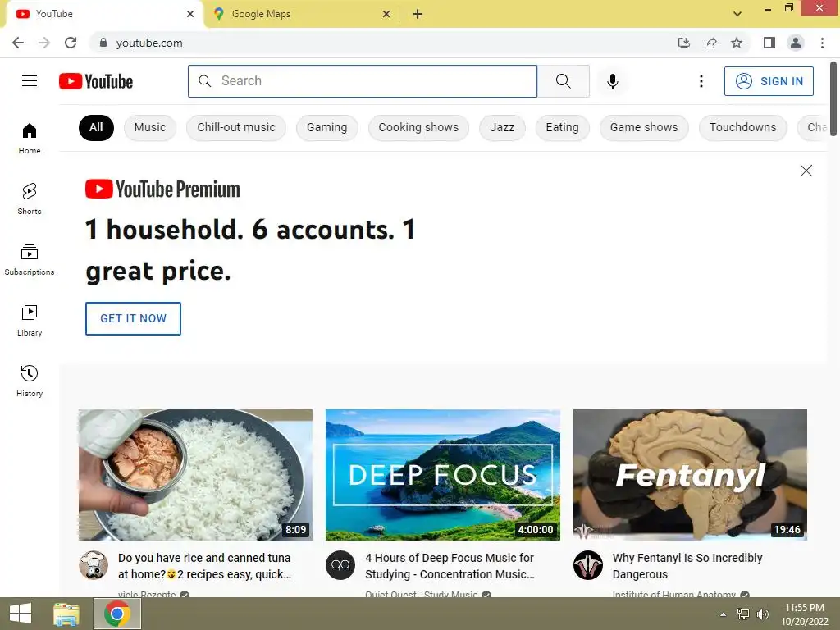
Task: Open the Deep Focus video thumbnail
Action: (x=442, y=475)
